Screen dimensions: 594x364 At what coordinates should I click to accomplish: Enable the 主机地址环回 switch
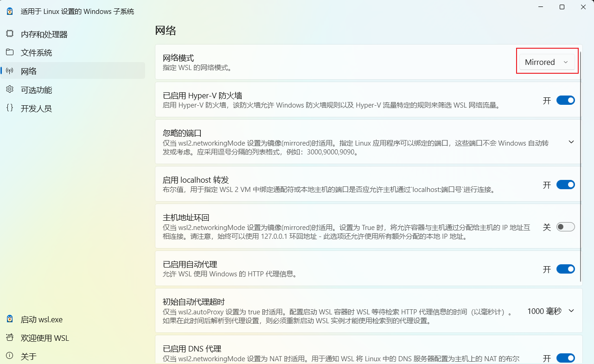click(566, 227)
